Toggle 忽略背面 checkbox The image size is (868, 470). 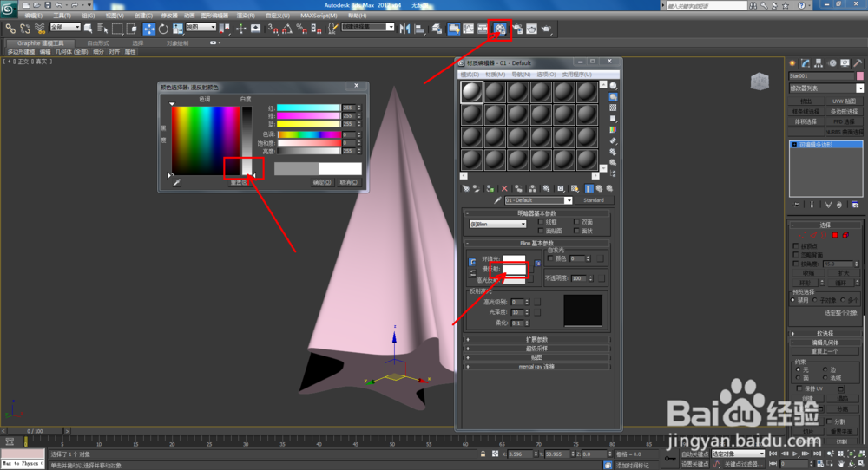point(797,255)
